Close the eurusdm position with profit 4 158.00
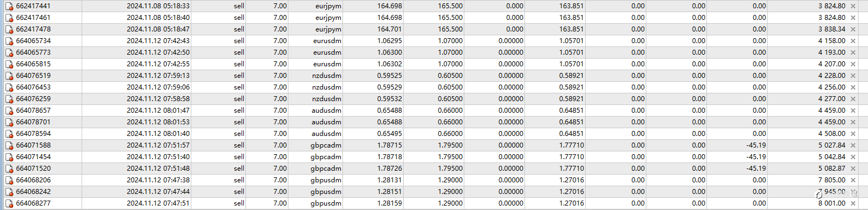The width and height of the screenshot is (868, 210). pos(853,41)
